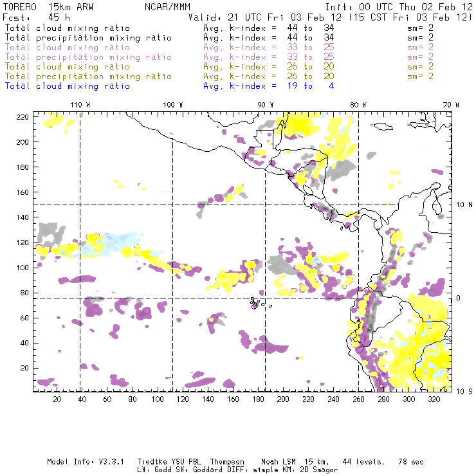Click the "Model Info: V3.3.1" text
The width and height of the screenshot is (476, 476).
coord(86,462)
